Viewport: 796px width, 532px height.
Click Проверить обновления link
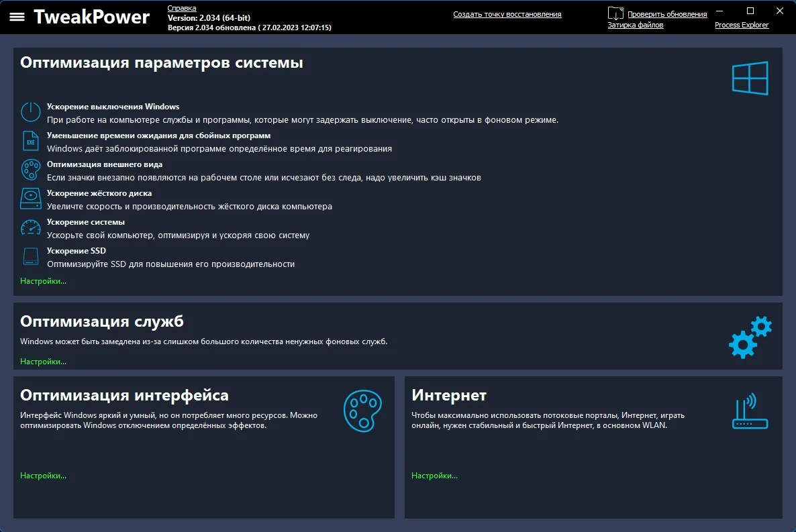667,14
